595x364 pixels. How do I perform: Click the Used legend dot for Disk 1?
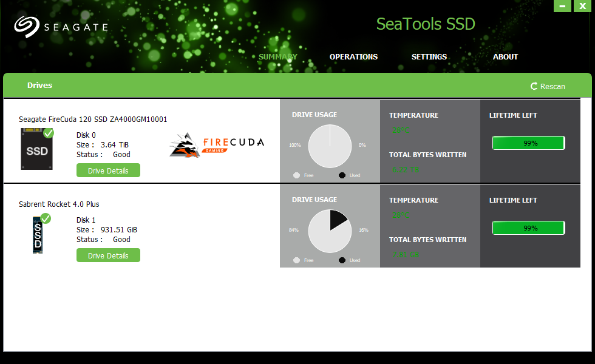click(342, 260)
